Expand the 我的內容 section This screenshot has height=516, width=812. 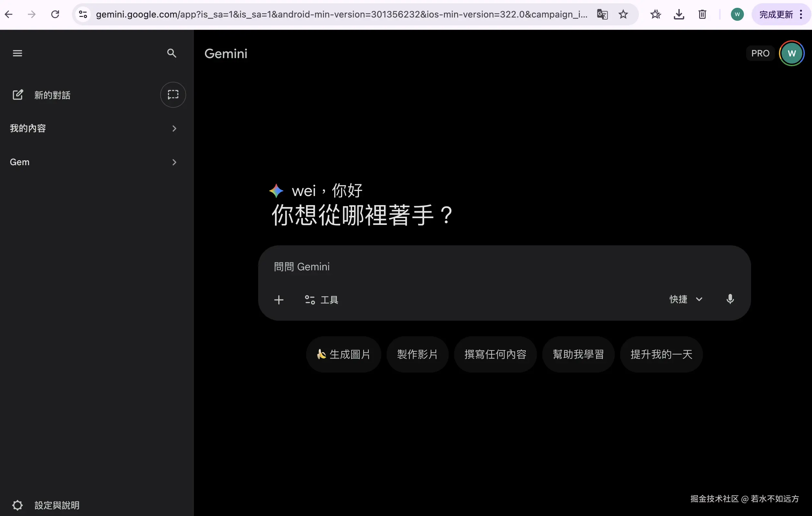93,129
